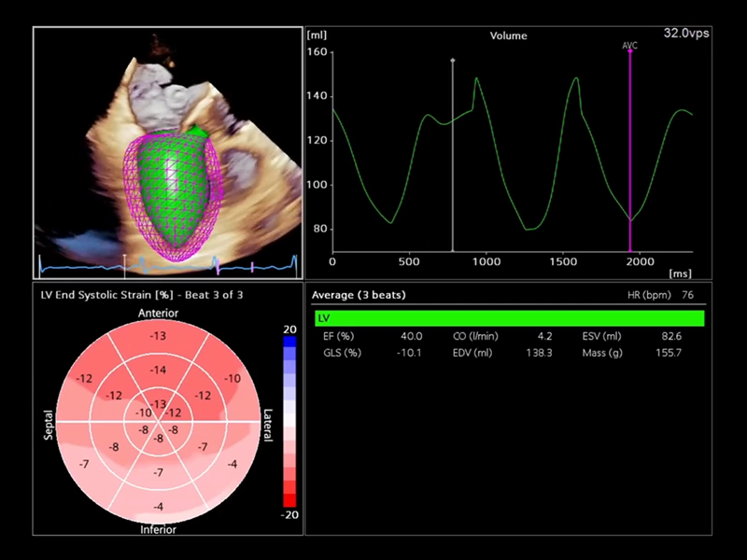Click the Anterior label above the bullseye

pyautogui.click(x=159, y=313)
